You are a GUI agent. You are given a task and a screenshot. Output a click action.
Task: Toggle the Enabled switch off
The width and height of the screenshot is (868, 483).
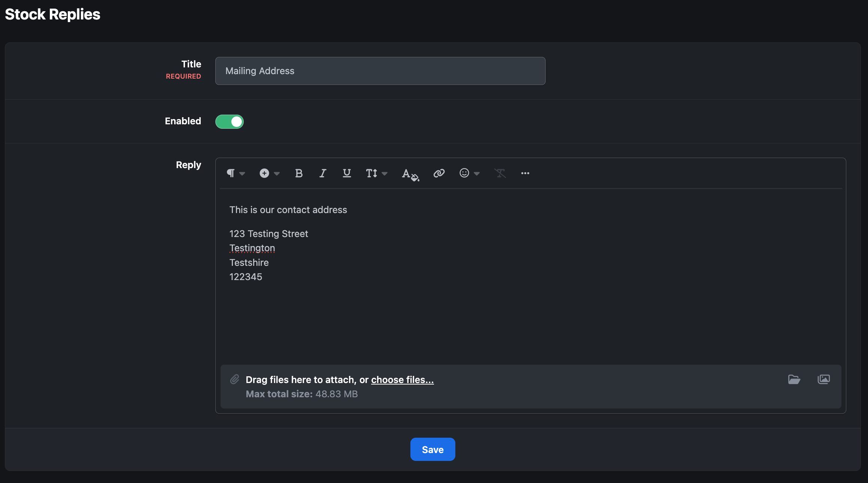(230, 122)
